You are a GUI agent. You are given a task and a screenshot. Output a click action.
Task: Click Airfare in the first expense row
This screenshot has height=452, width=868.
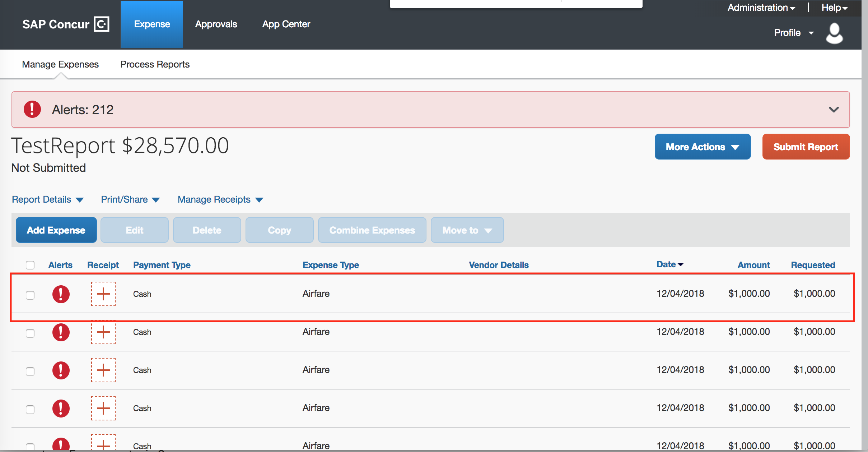point(316,294)
